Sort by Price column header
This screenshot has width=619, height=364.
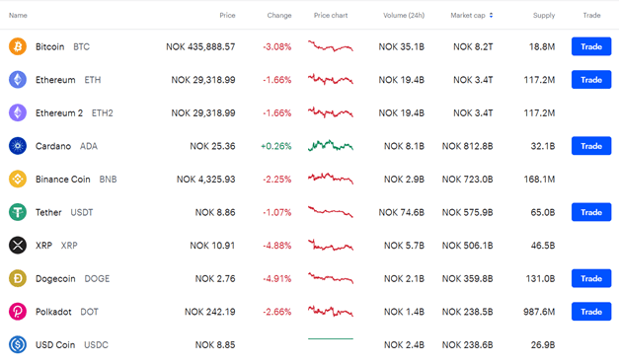[227, 16]
